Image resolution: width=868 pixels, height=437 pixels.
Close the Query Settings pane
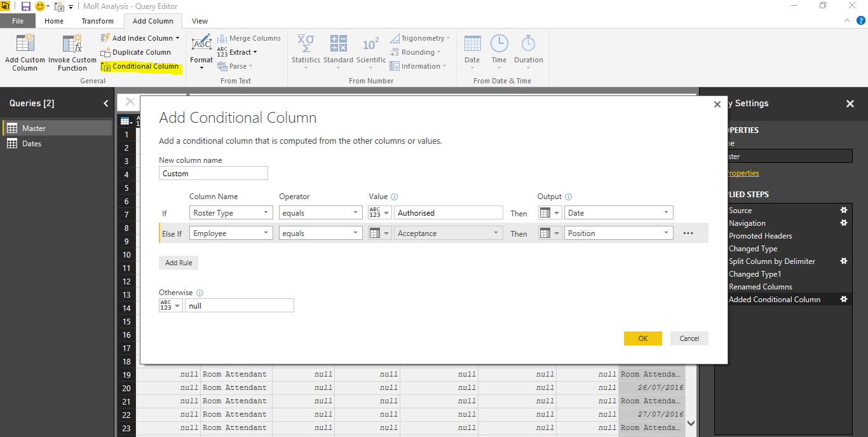coord(850,104)
